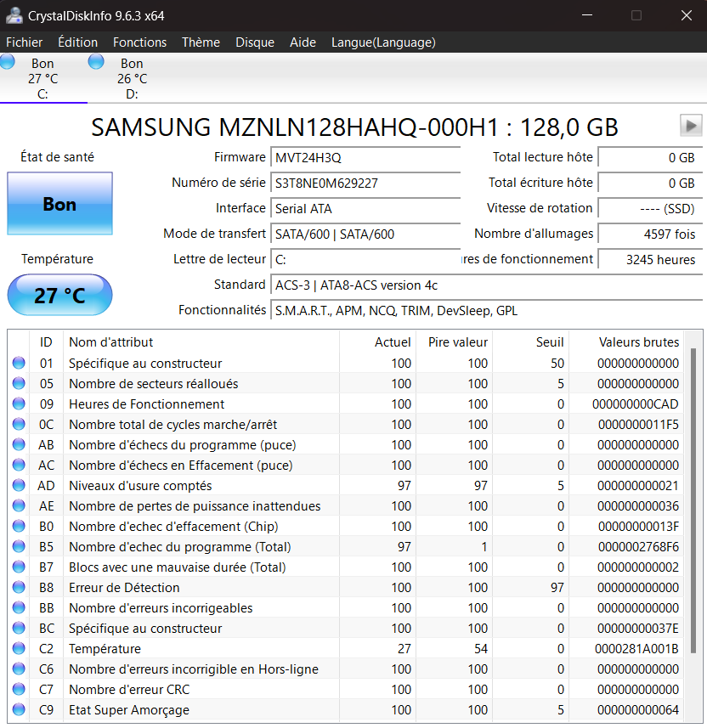
Task: Click status dot for attribute B0
Action: click(x=19, y=526)
